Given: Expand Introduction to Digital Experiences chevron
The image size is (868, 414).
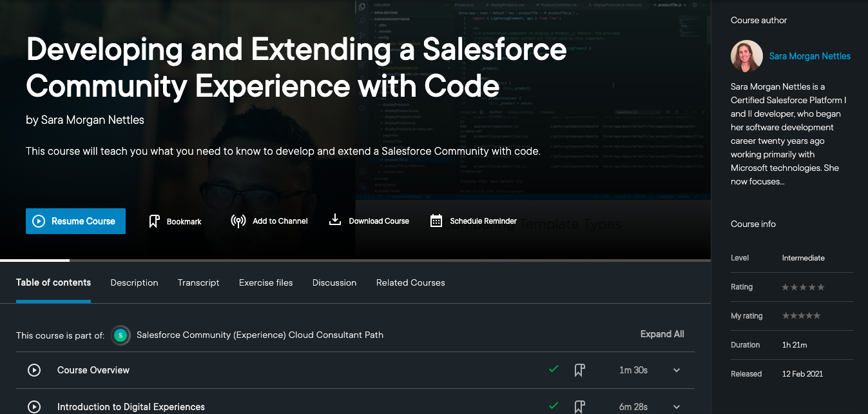Looking at the screenshot, I should click(677, 407).
